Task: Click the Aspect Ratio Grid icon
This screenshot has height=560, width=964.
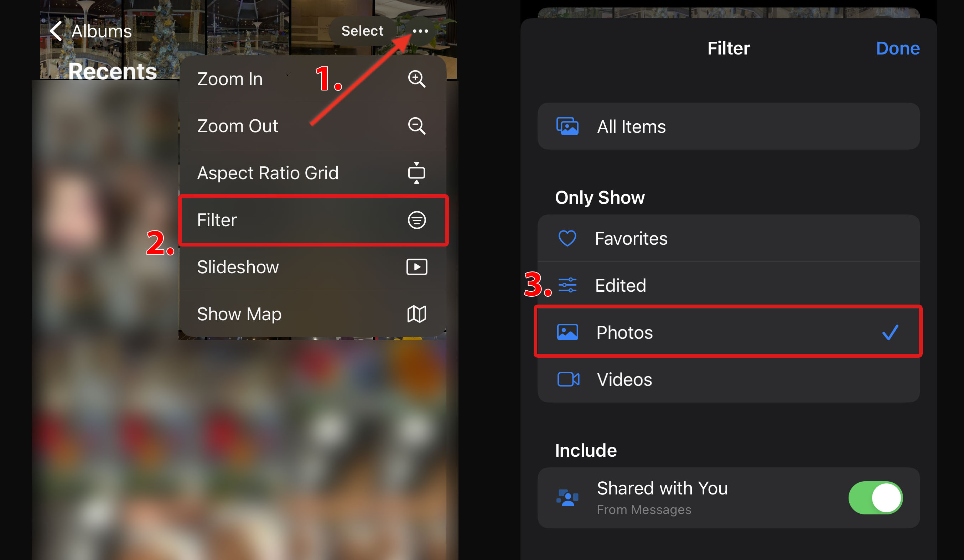Action: pyautogui.click(x=417, y=173)
